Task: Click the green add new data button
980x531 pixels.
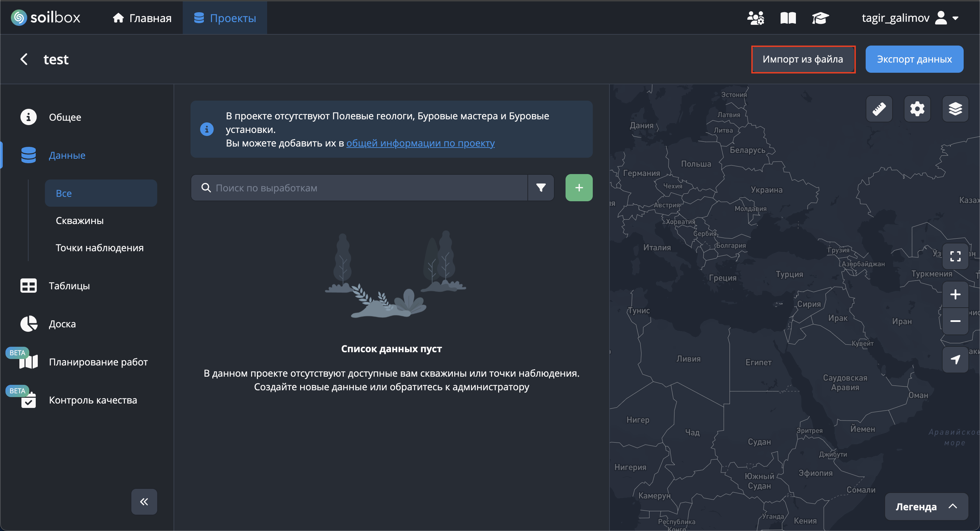Action: point(578,188)
